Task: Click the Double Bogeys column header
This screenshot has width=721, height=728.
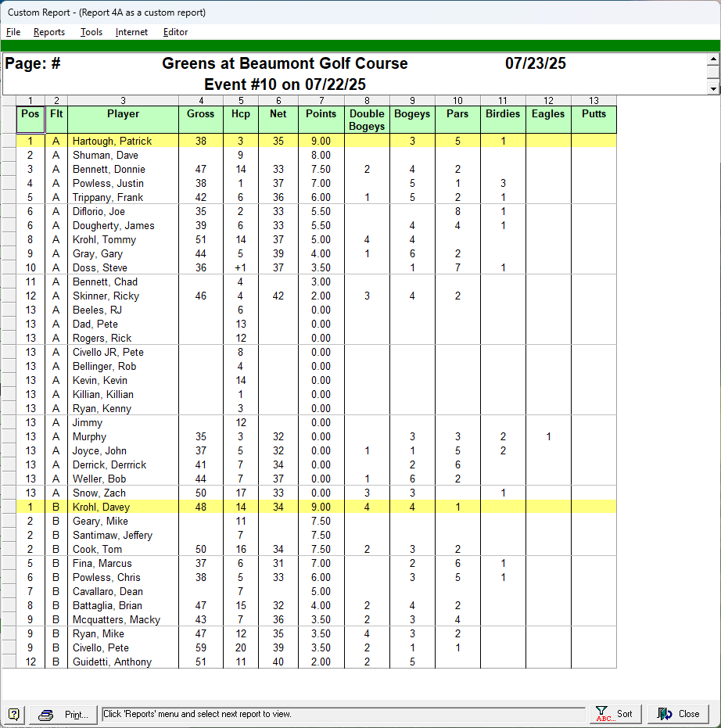Action: pyautogui.click(x=366, y=119)
